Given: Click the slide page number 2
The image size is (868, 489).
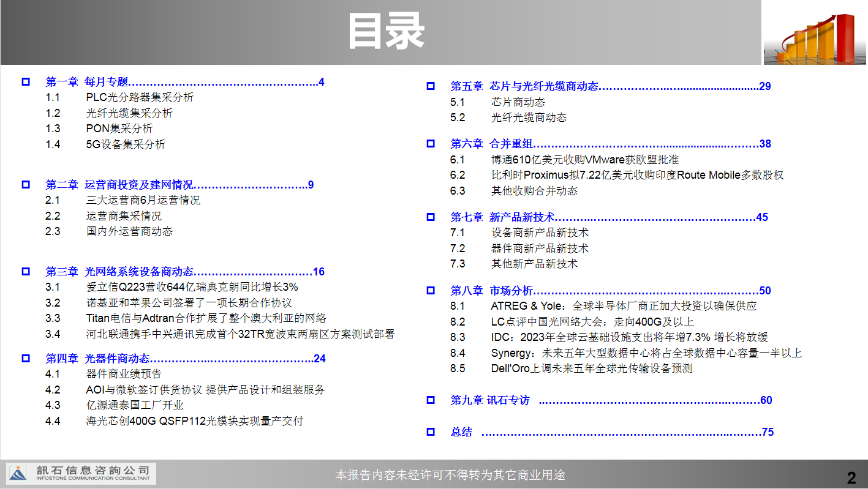Looking at the screenshot, I should pyautogui.click(x=851, y=477).
